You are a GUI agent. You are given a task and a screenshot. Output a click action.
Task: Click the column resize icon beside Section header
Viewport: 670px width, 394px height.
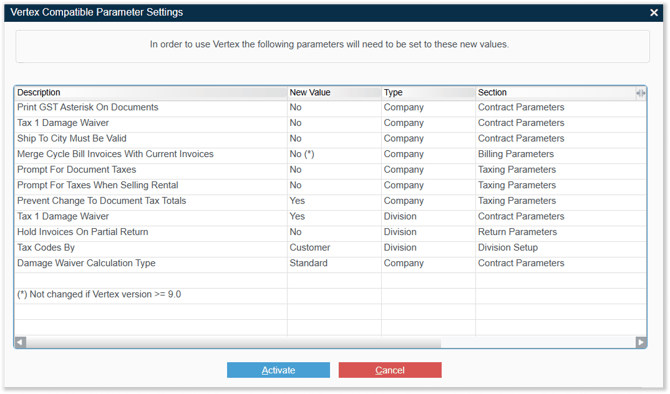point(641,93)
